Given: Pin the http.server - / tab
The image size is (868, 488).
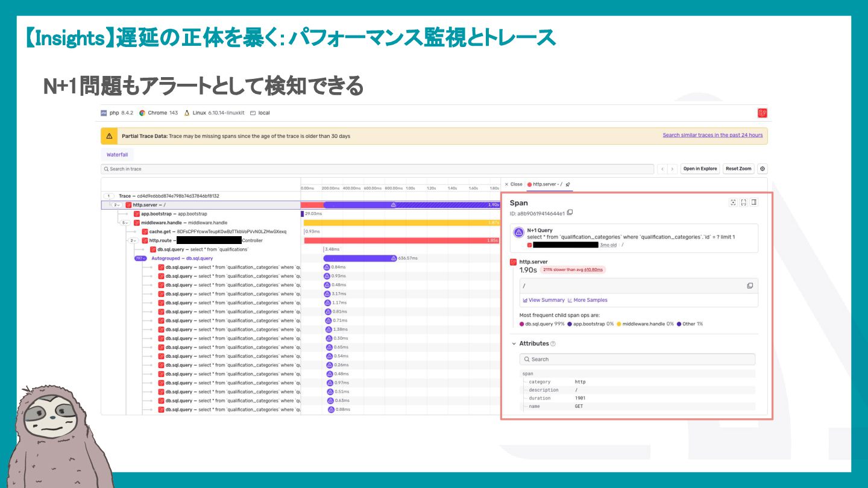Looking at the screenshot, I should [x=568, y=184].
